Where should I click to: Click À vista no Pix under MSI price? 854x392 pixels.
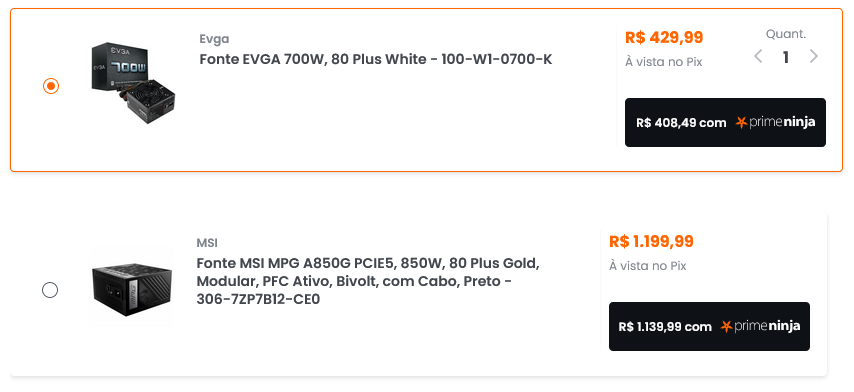(648, 266)
